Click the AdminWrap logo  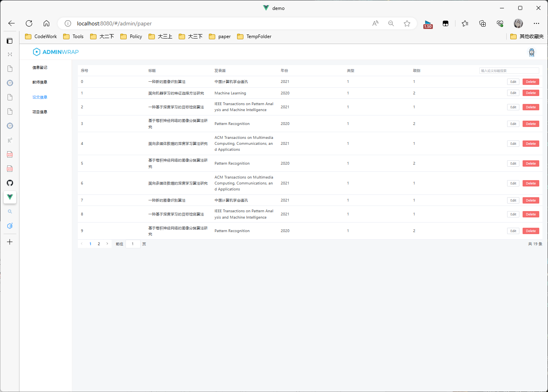point(55,52)
